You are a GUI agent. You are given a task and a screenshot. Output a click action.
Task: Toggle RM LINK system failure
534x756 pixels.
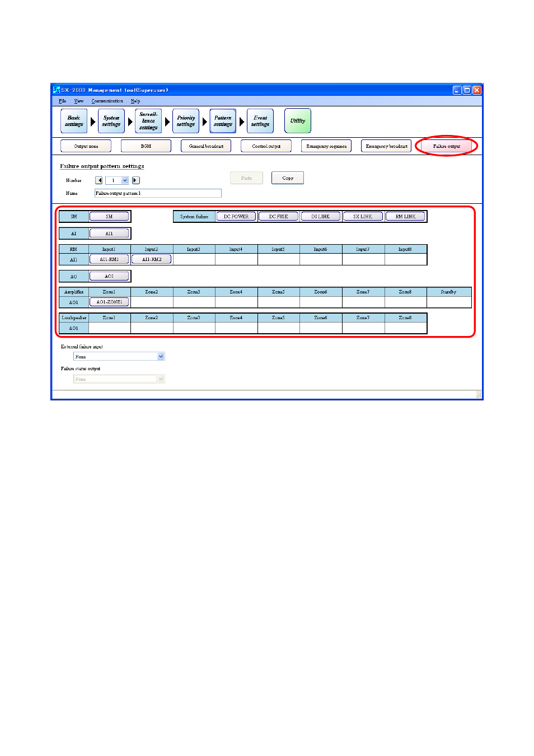click(x=405, y=216)
